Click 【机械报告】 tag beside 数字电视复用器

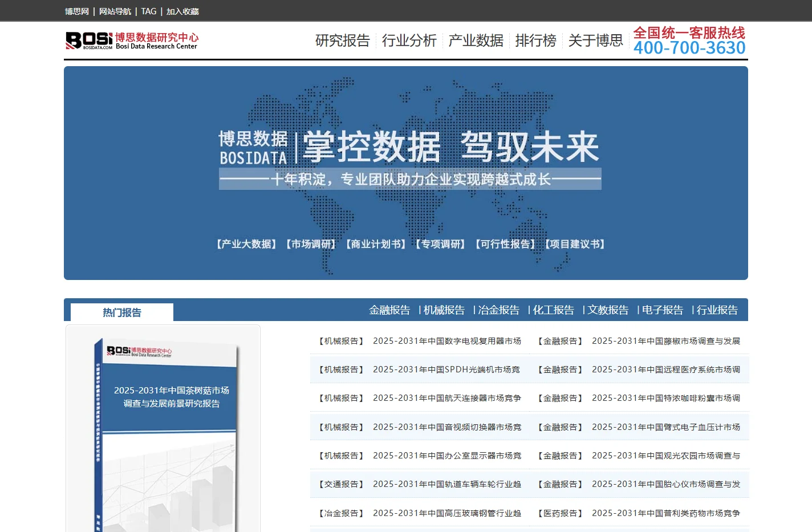pyautogui.click(x=342, y=341)
